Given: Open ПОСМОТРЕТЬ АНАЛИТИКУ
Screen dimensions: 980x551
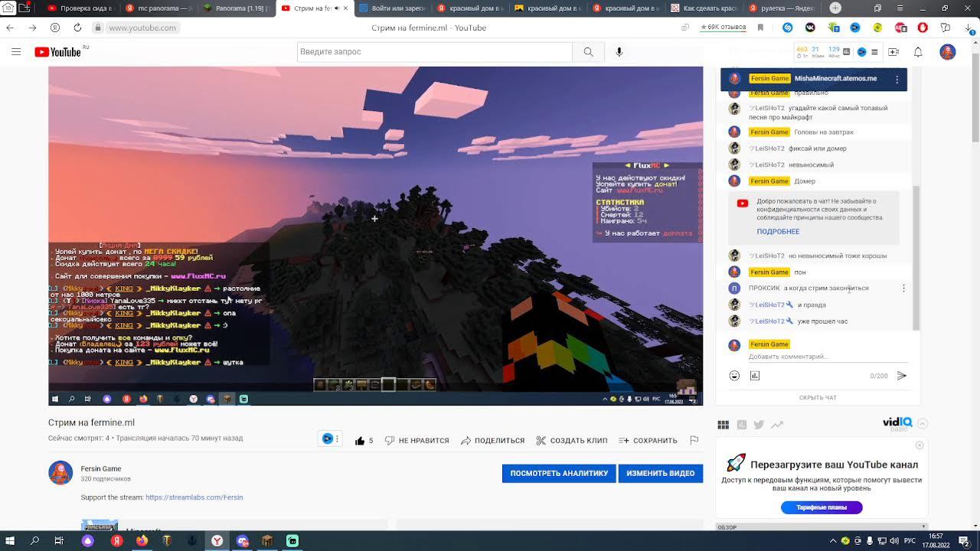Looking at the screenshot, I should click(x=559, y=474).
